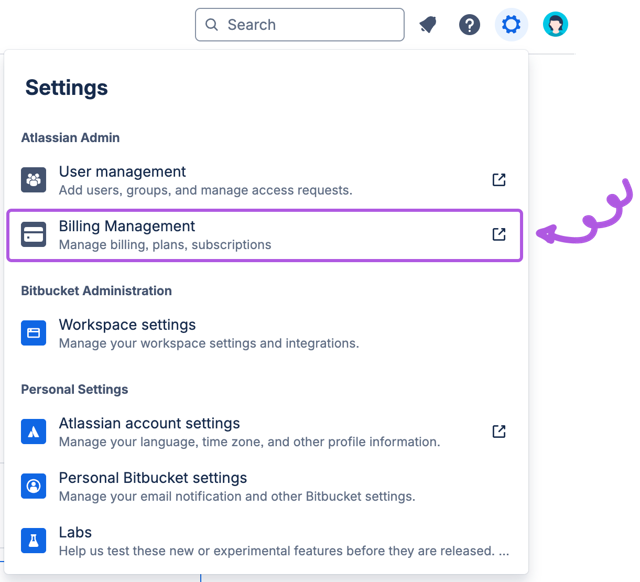Image resolution: width=640 pixels, height=582 pixels.
Task: Click 'Manage your workspace settings and integrations.' text
Action: coord(209,343)
